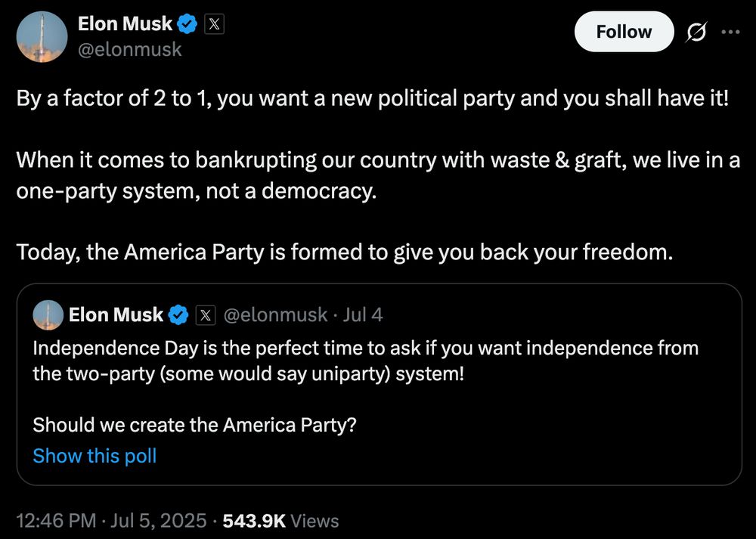Open the @elonmusk handle in the header

130,49
